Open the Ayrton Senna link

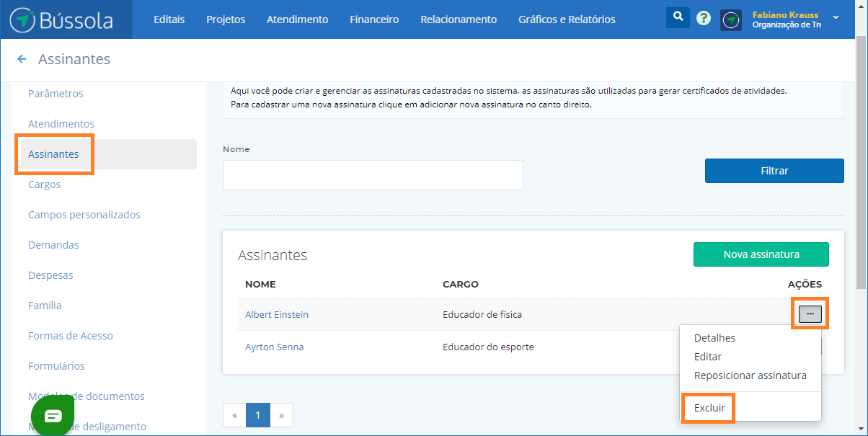click(x=274, y=347)
